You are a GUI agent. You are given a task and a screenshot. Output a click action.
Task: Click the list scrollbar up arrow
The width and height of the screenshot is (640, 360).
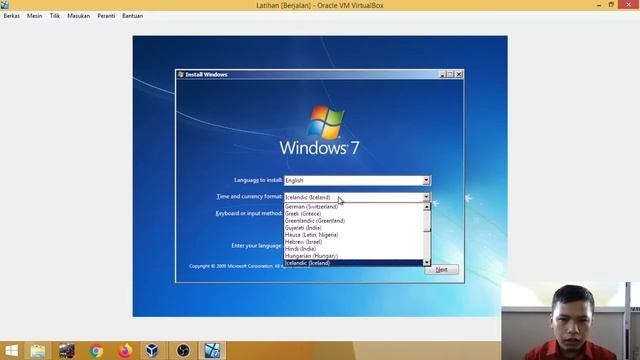(x=427, y=207)
